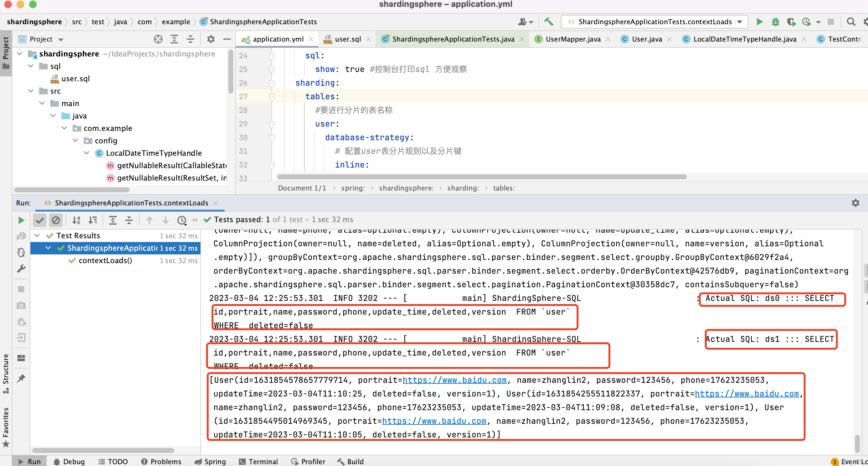The height and width of the screenshot is (466, 868).
Task: Switch to the user.sql editor tab
Action: click(348, 39)
